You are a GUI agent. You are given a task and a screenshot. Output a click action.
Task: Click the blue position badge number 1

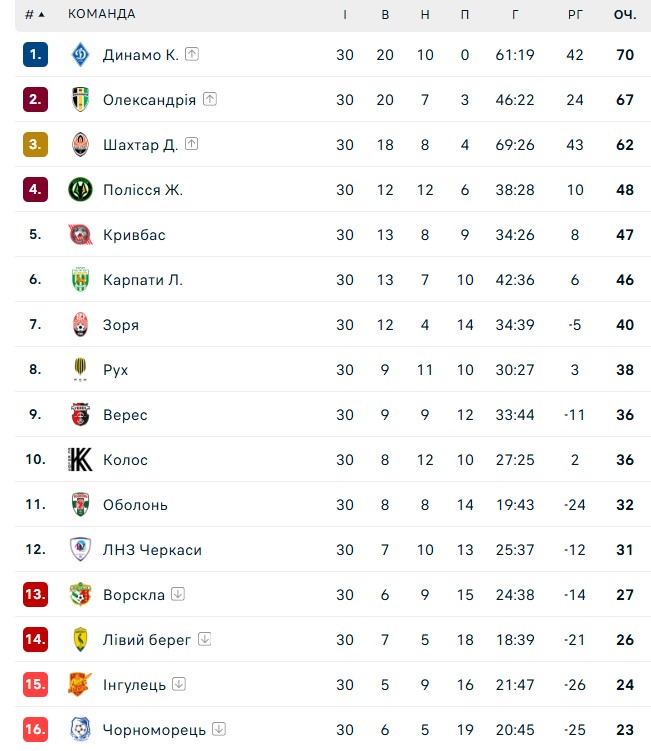coord(35,55)
